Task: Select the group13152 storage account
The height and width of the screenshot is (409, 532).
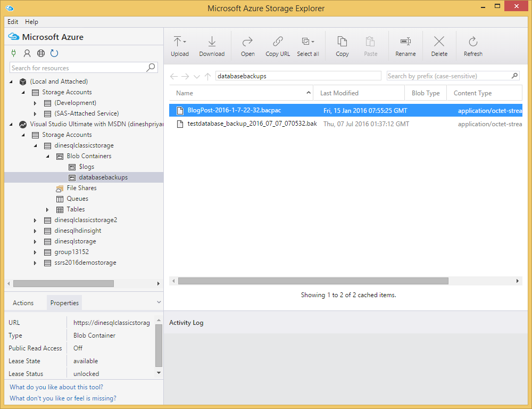Action: (72, 252)
